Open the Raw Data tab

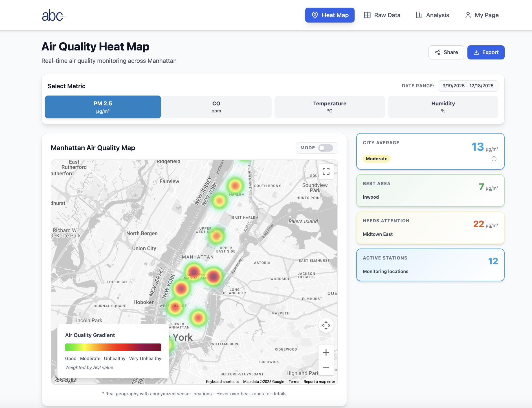(382, 15)
